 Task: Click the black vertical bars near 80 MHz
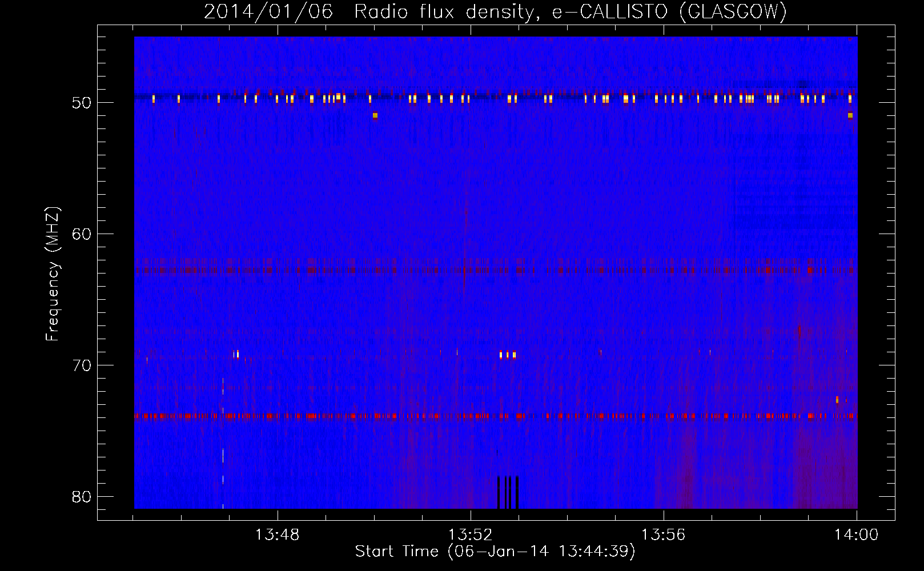pos(508,492)
